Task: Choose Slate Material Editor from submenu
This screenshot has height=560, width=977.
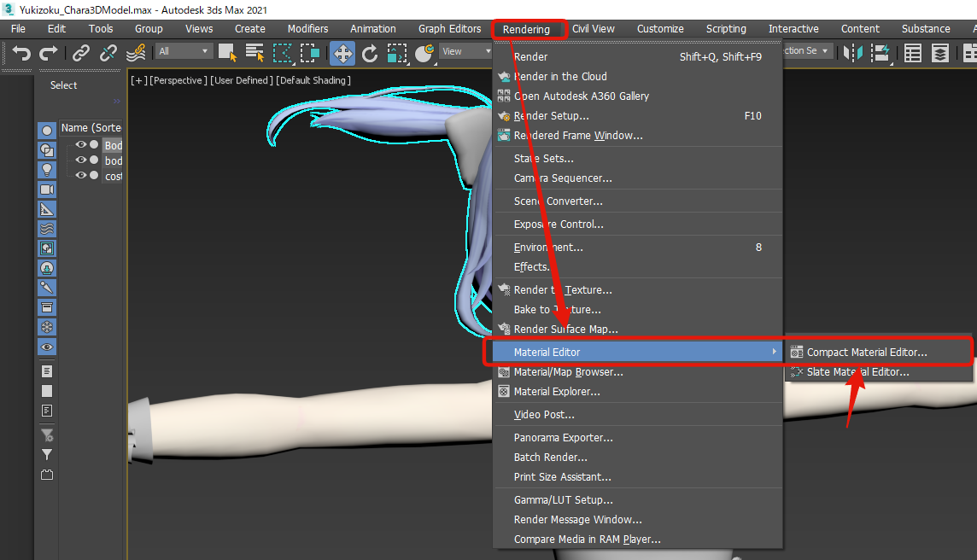Action: (x=878, y=372)
